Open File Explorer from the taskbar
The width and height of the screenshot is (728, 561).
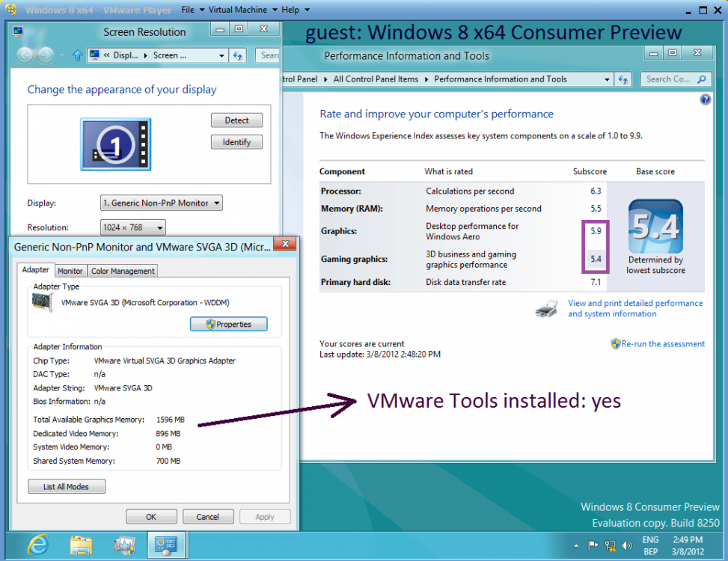pyautogui.click(x=82, y=545)
